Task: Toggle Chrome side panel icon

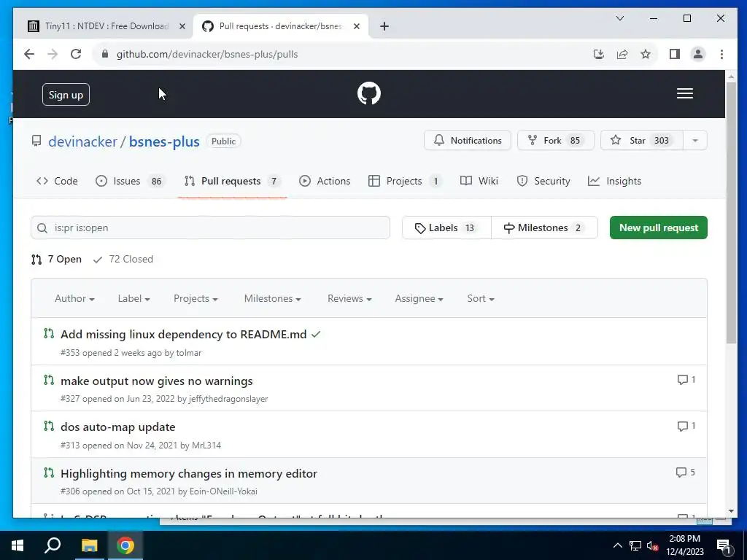Action: [675, 54]
